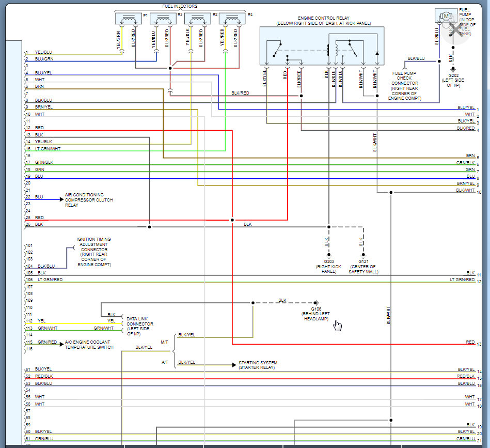
Task: Click 'BRN/YEL' label at right connector 9
Action: pos(466,183)
